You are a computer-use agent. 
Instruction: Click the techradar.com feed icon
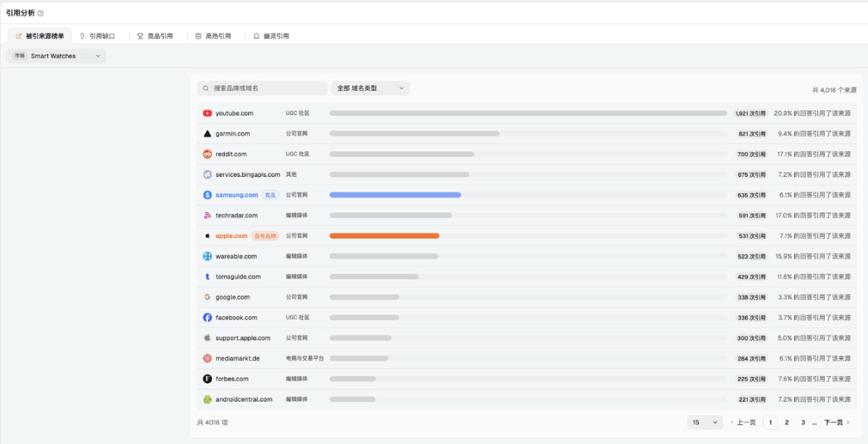point(207,215)
